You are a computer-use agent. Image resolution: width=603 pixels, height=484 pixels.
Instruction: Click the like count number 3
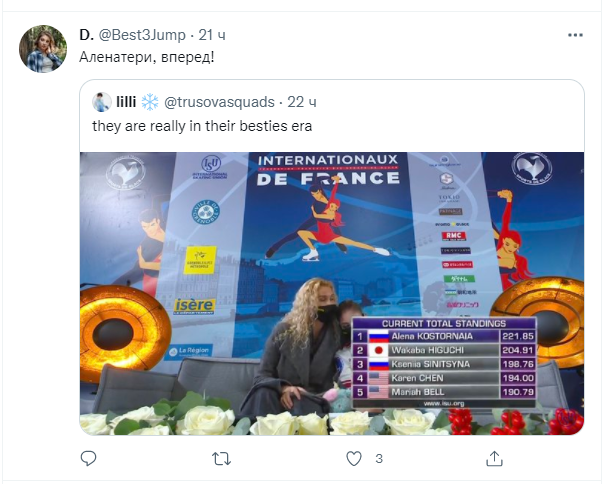(377, 459)
